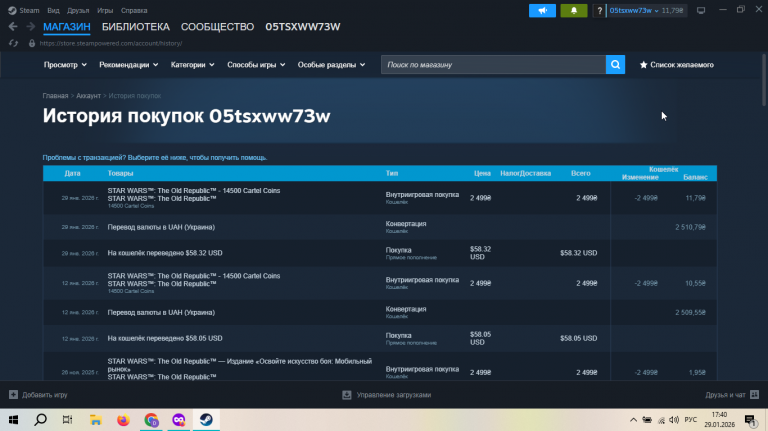Open Windows taskbar search
Viewport: 768px width, 431px height.
[x=41, y=420]
